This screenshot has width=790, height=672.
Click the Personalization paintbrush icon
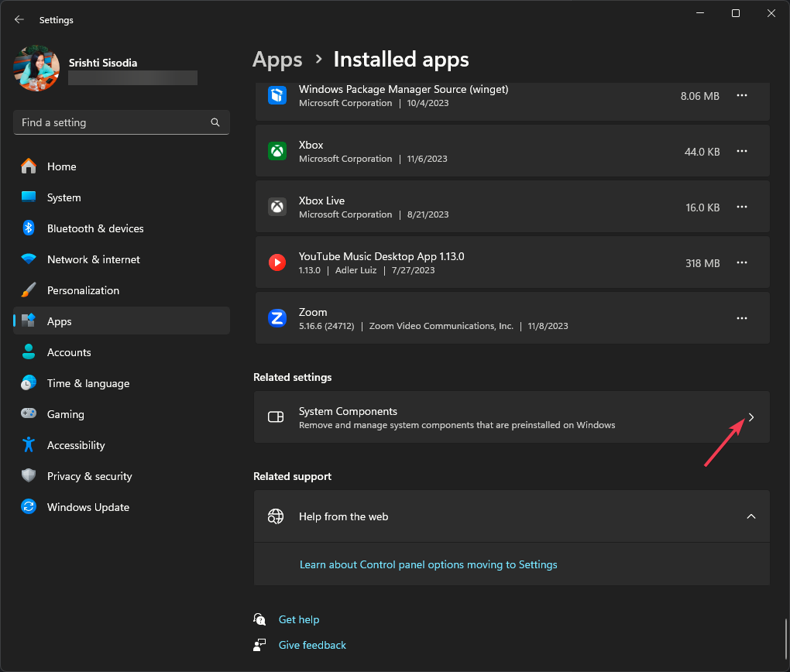[x=29, y=290]
